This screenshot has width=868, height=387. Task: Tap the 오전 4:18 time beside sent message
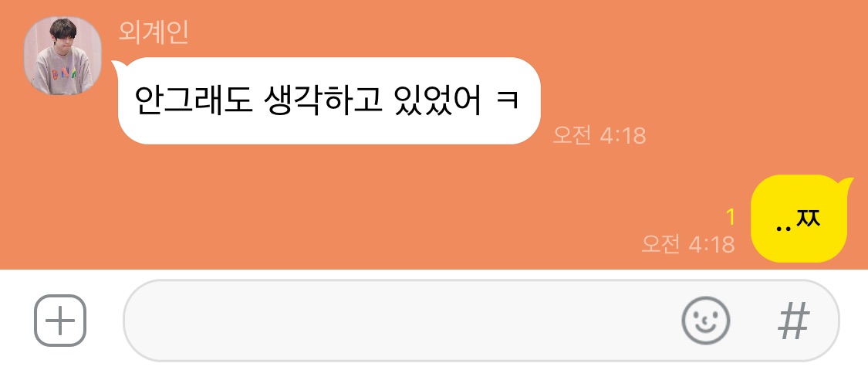click(x=688, y=244)
